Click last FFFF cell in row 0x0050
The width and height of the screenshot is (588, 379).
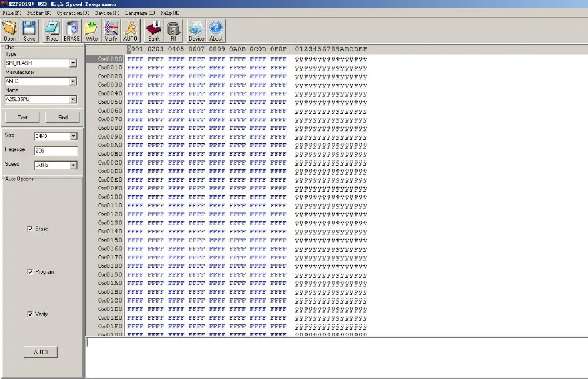coord(279,102)
